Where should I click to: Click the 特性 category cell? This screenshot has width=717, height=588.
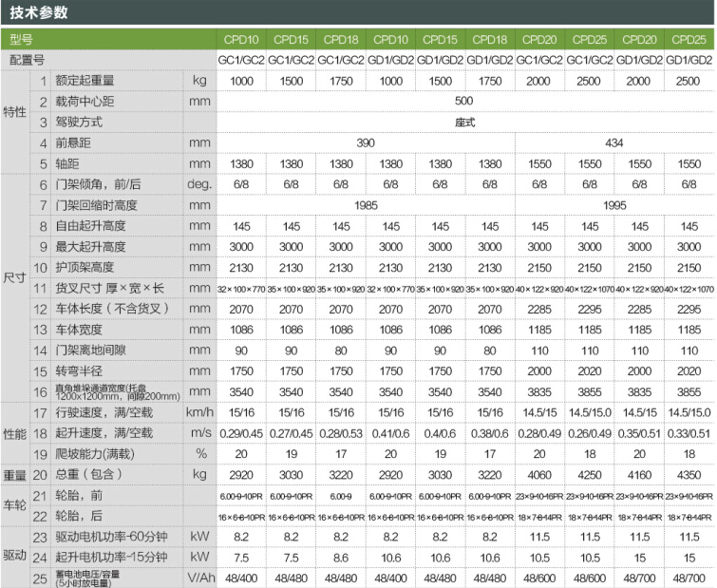(x=14, y=112)
